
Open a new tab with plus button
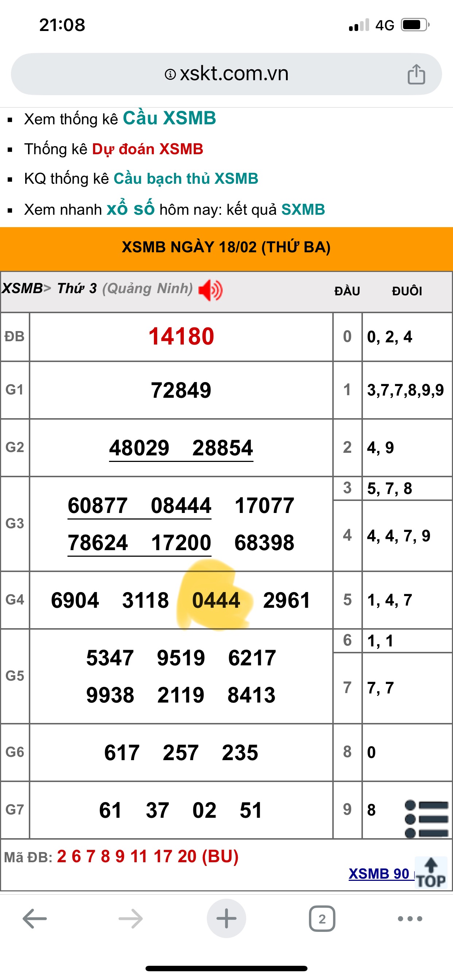click(226, 919)
